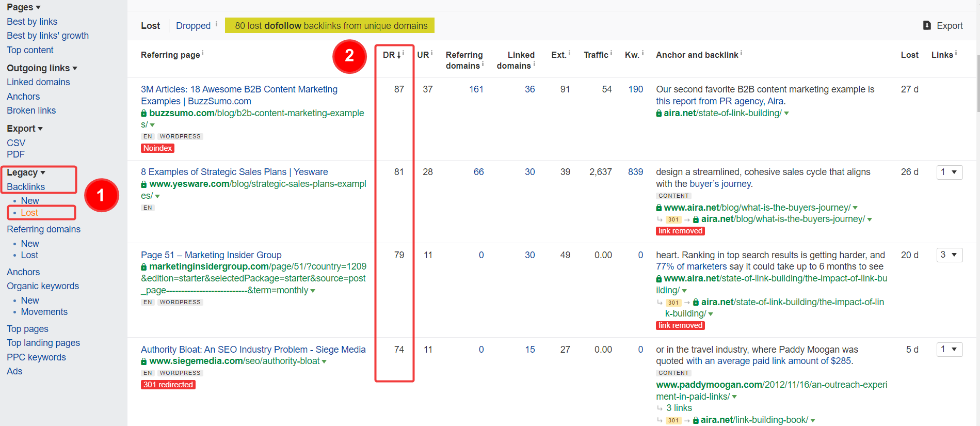This screenshot has width=980, height=426.
Task: Click referring domains value 161
Action: pos(476,89)
